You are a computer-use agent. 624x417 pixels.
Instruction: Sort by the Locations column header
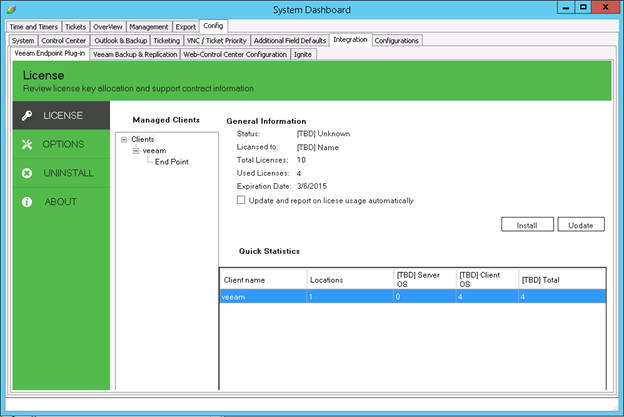click(x=349, y=280)
